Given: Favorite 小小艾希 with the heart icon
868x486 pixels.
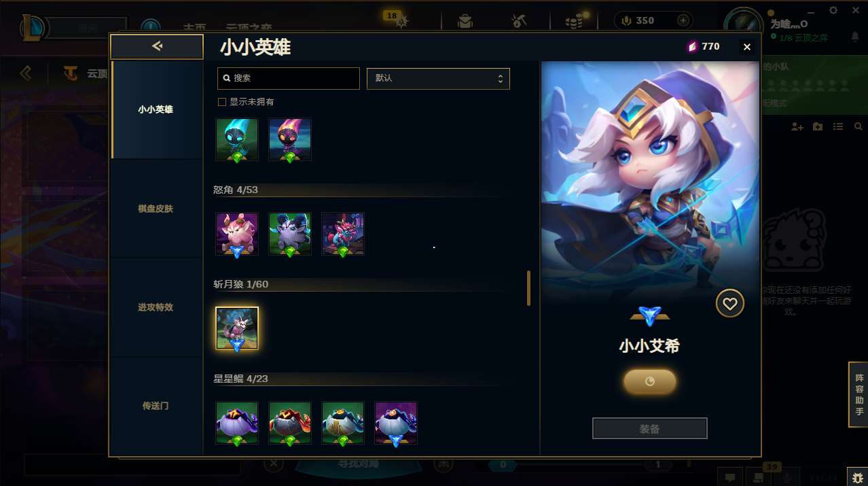Looking at the screenshot, I should (730, 304).
